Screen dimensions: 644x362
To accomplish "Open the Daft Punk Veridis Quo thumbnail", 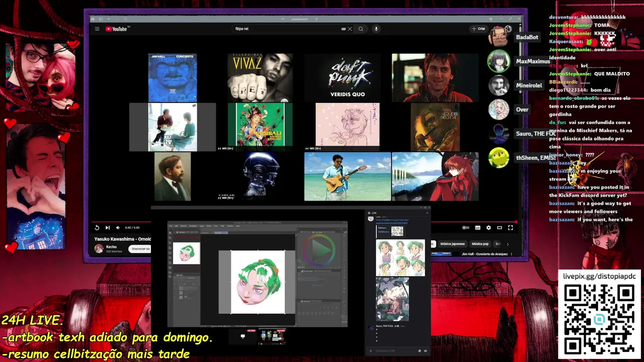I will click(x=348, y=78).
